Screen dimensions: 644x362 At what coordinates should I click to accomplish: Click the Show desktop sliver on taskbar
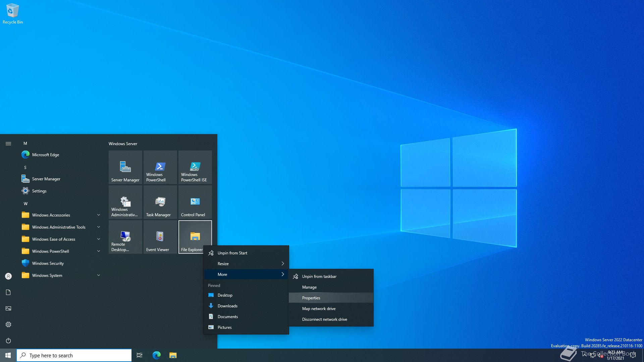(643, 355)
